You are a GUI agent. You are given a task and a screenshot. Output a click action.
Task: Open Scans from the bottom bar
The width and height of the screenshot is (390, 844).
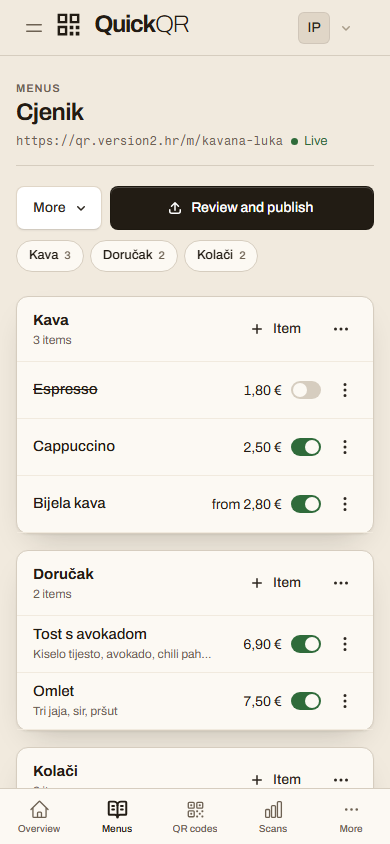point(273,817)
